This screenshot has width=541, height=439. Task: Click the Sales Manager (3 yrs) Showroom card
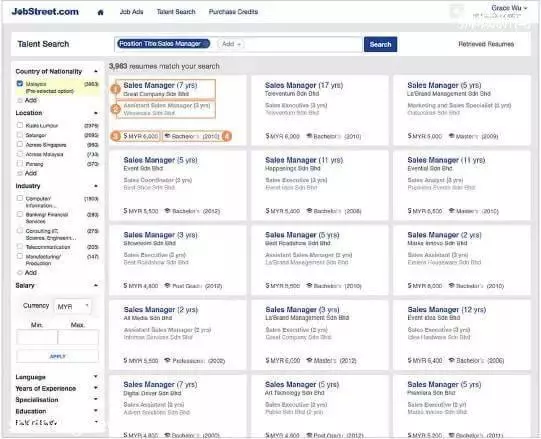(178, 260)
